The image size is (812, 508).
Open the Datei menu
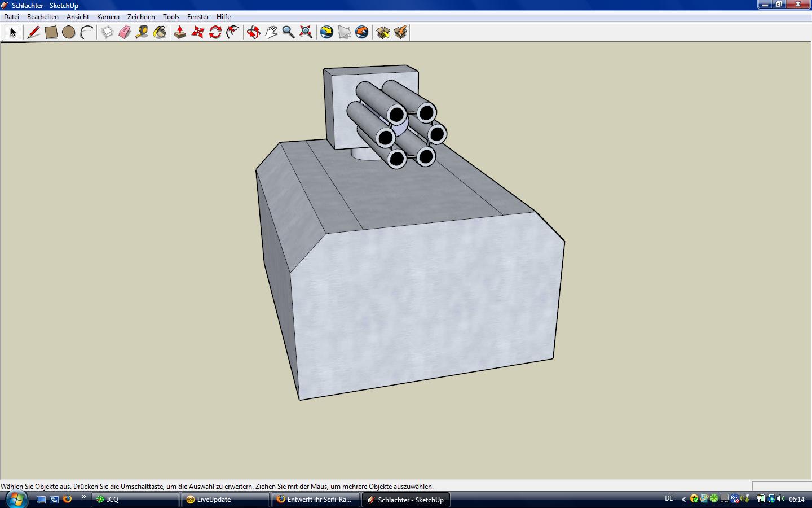pyautogui.click(x=11, y=17)
